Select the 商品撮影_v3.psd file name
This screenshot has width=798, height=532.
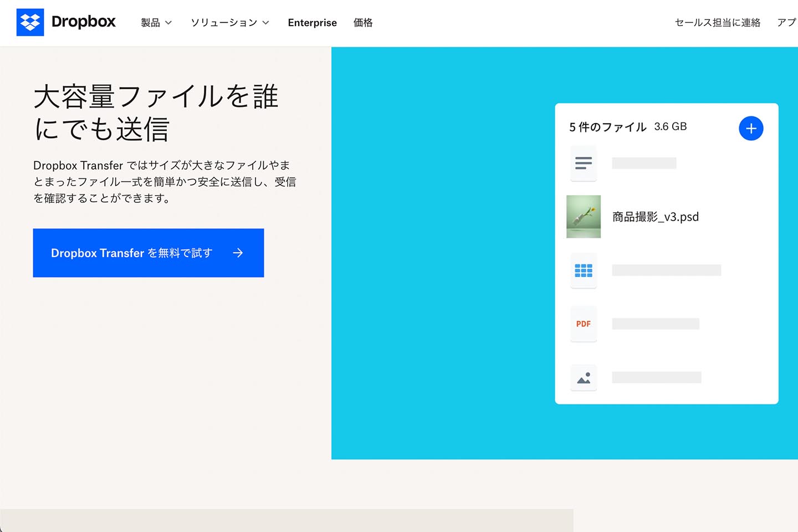pos(654,217)
